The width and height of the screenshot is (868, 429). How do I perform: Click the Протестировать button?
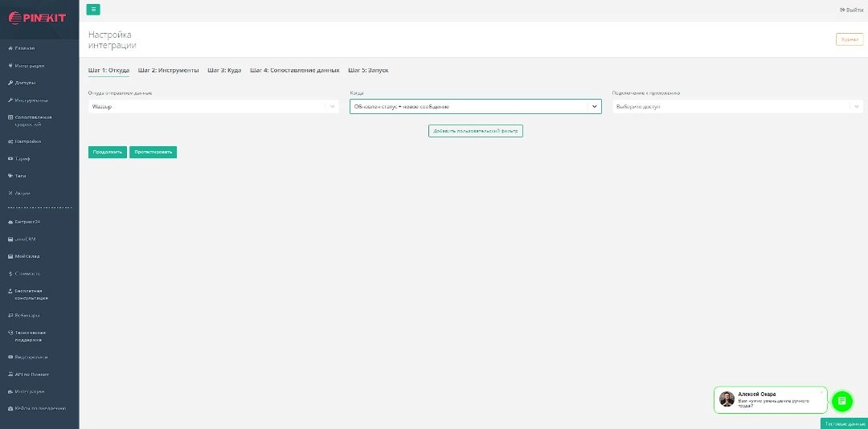[x=153, y=152]
